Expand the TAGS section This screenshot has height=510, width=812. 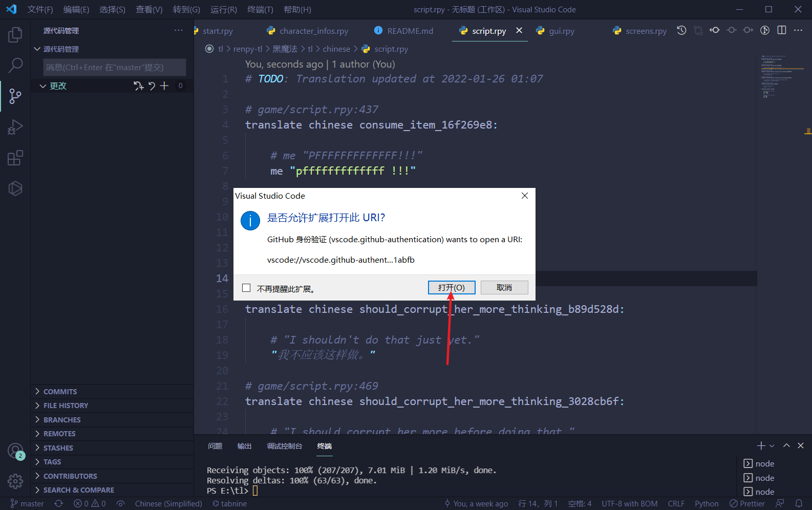click(x=112, y=462)
